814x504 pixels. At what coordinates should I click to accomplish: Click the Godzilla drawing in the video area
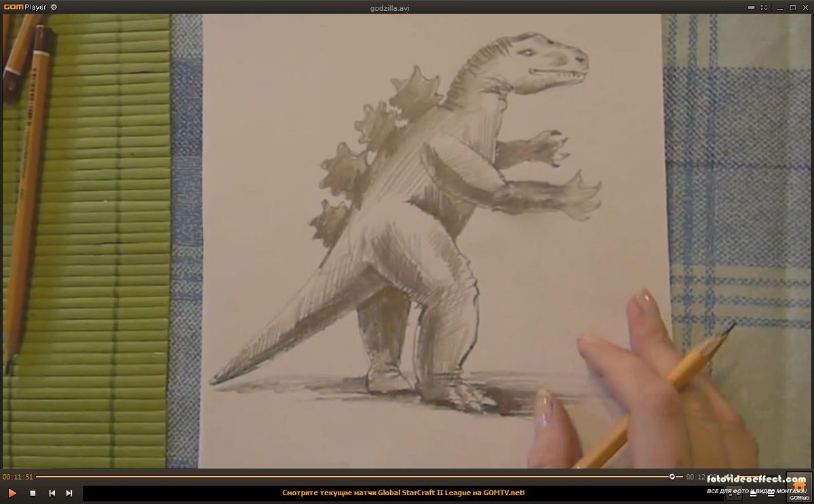pyautogui.click(x=407, y=224)
